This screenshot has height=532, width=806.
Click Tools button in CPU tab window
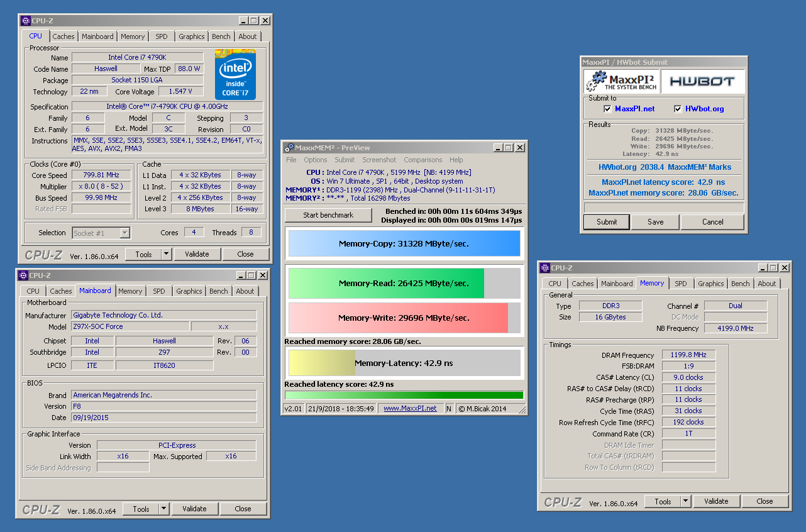click(143, 254)
